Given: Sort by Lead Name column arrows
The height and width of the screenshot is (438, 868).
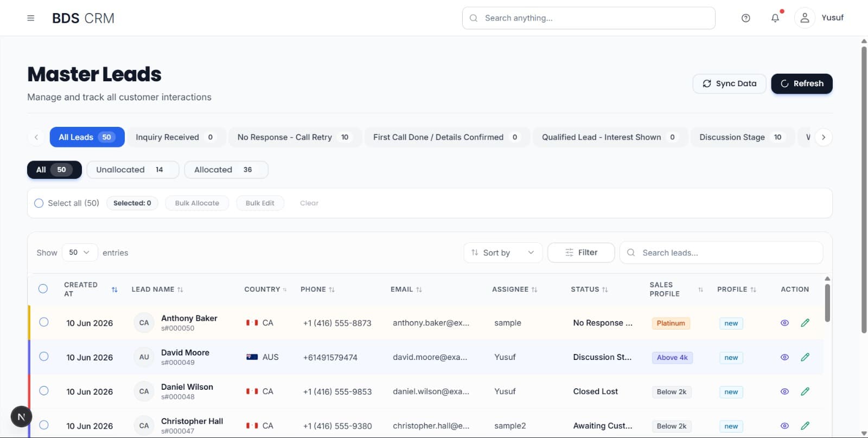Looking at the screenshot, I should (180, 289).
